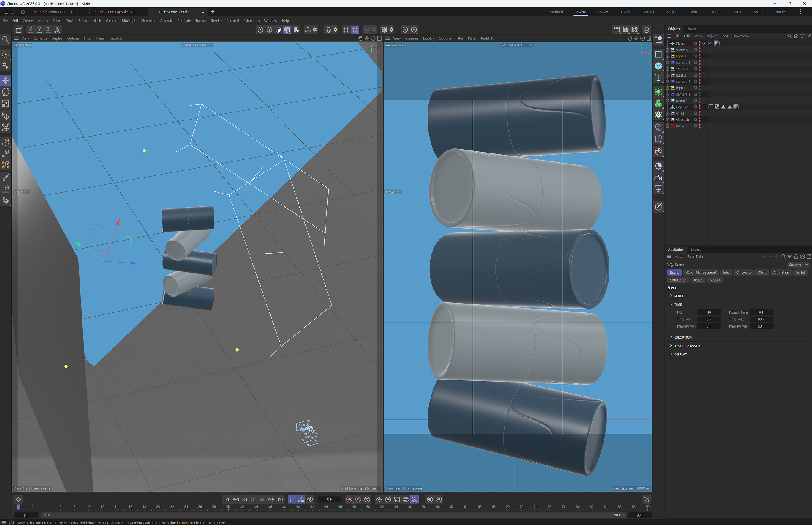Click the Color Management button
The width and height of the screenshot is (812, 525).
point(701,273)
